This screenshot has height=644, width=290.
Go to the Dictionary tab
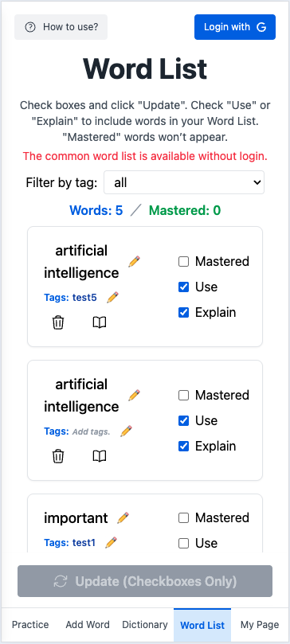pos(145,625)
